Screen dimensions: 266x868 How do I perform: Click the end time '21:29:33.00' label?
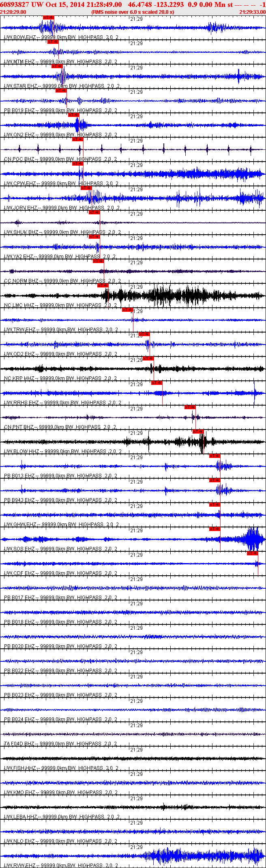[252, 12]
